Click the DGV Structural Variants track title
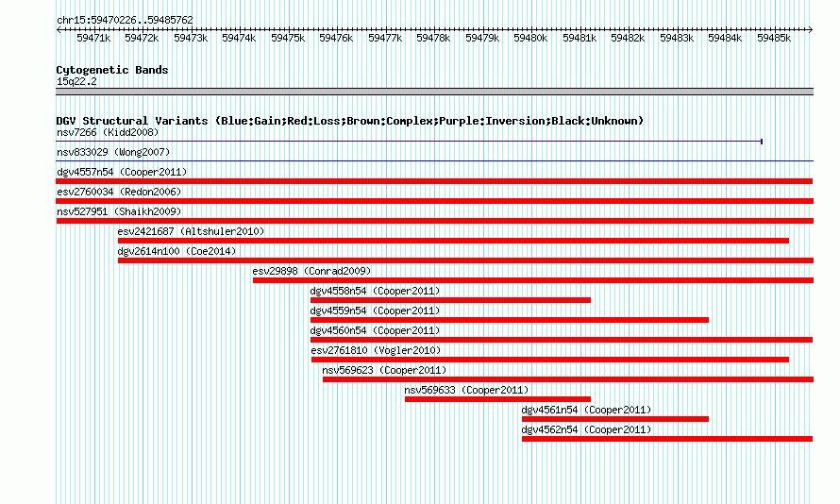 tap(350, 121)
